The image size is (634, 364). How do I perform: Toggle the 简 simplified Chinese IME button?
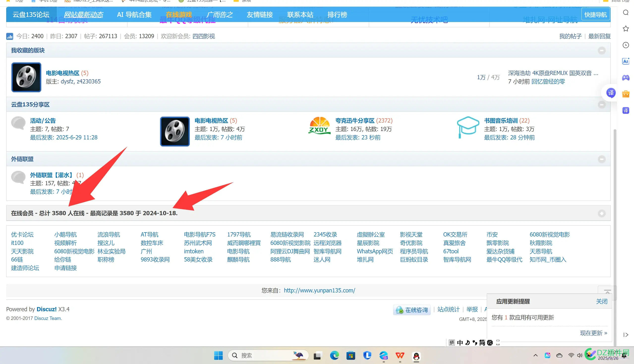click(482, 342)
